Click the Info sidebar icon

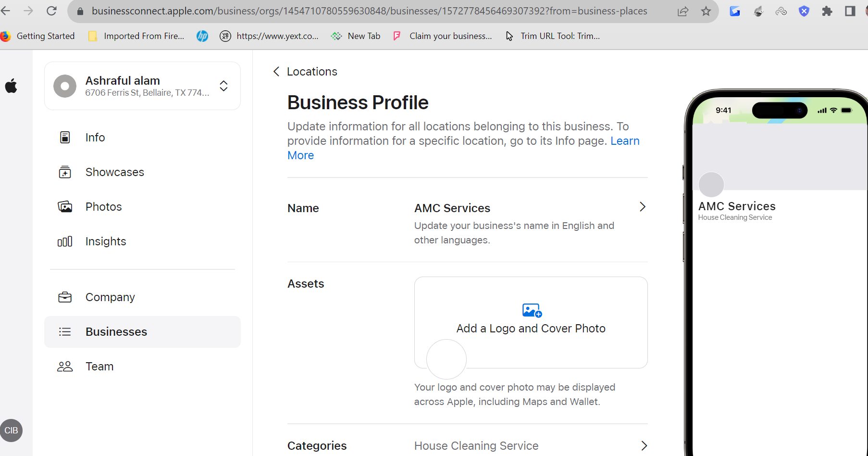pos(65,138)
